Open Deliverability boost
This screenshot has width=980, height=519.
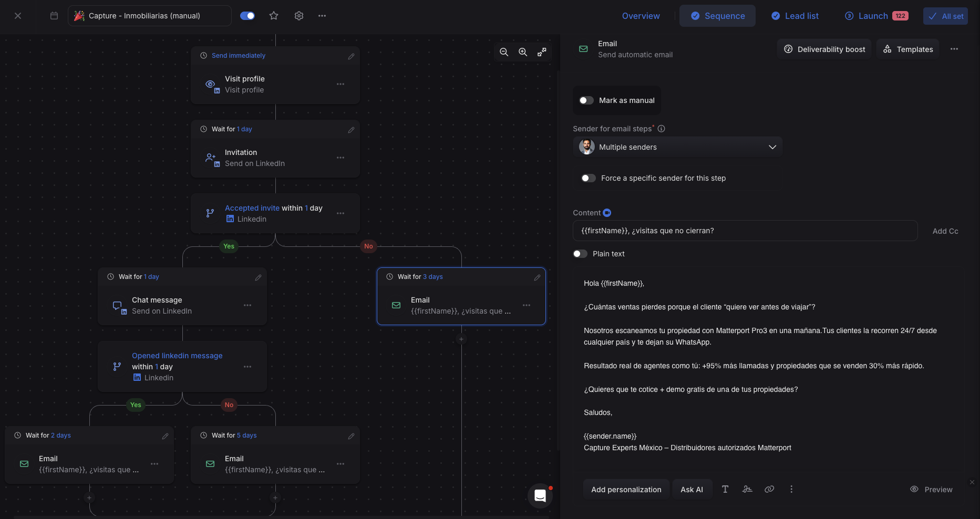point(824,49)
